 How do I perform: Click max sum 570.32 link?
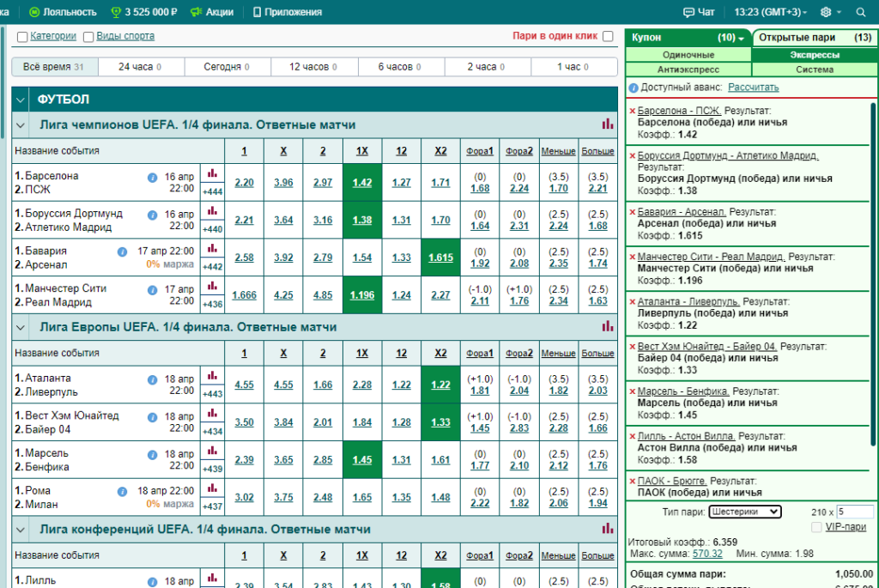pos(707,554)
